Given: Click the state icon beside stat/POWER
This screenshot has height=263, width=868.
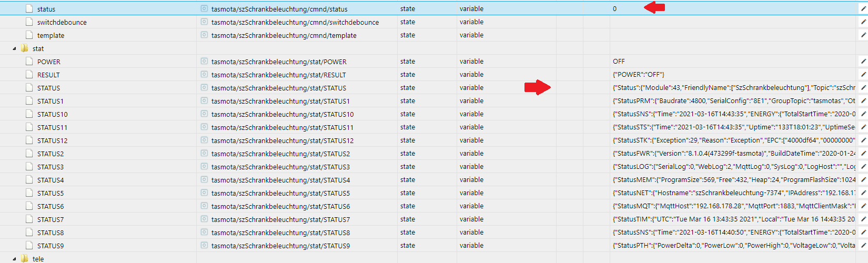Looking at the screenshot, I should pyautogui.click(x=204, y=62).
